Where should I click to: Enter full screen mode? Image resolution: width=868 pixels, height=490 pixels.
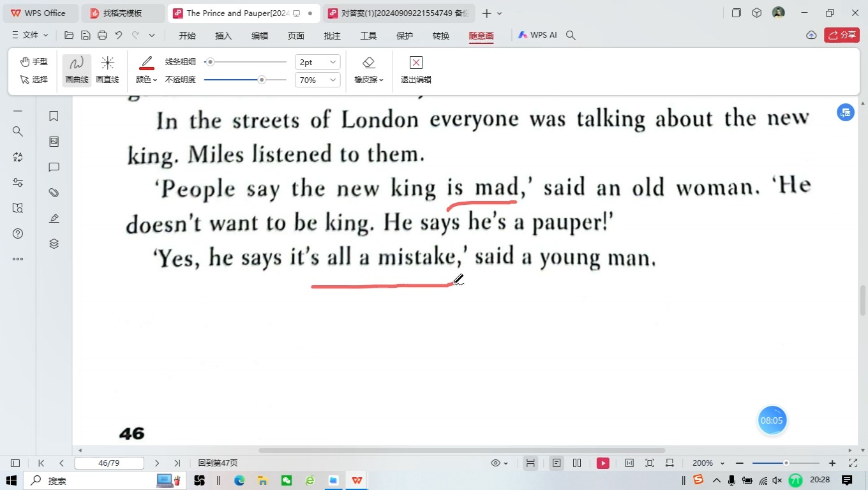coord(853,463)
